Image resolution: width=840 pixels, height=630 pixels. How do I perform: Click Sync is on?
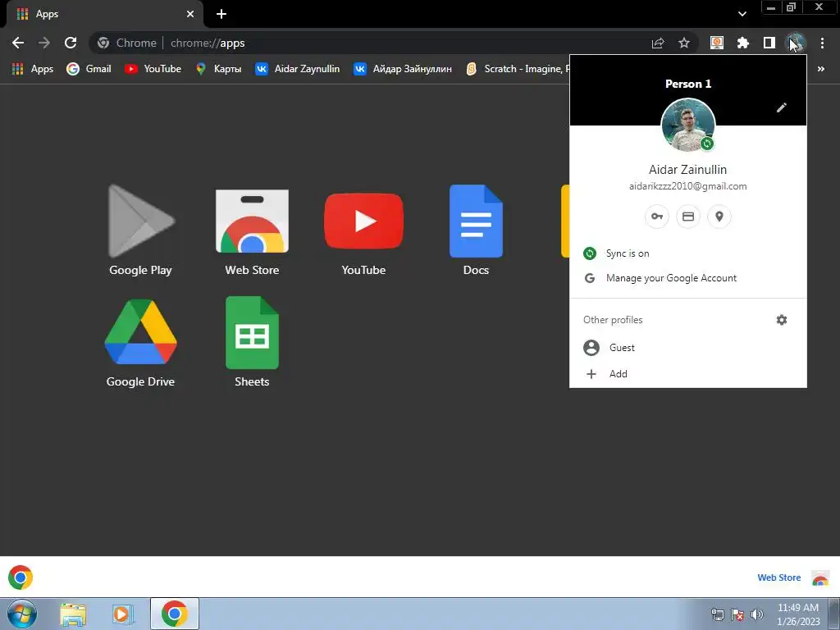688,253
